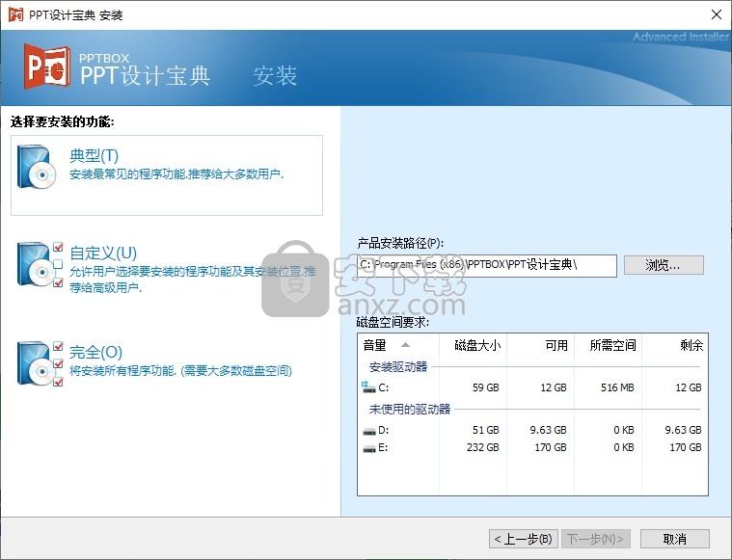Viewport: 732px width, 560px height.
Task: Close the installer window
Action: tap(717, 14)
